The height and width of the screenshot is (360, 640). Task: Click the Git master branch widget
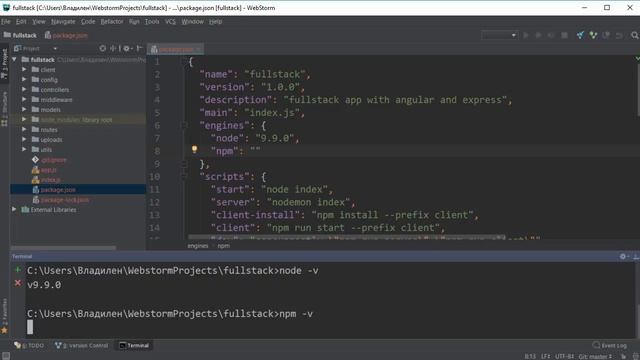pyautogui.click(x=596, y=356)
